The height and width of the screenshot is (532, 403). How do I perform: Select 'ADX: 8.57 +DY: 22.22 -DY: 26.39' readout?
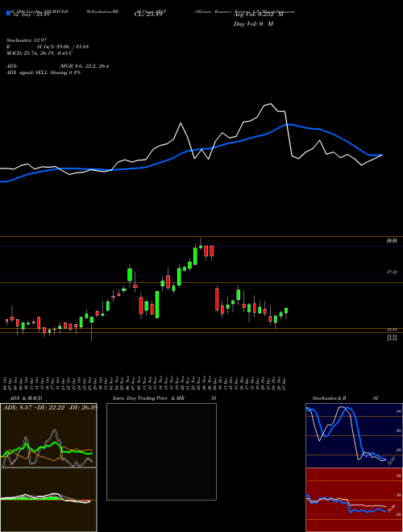click(x=50, y=407)
